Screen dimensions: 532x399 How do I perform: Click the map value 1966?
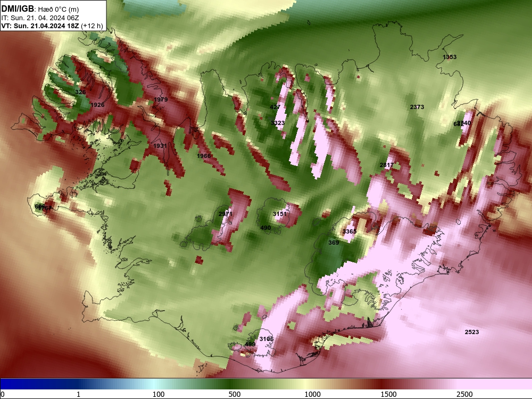204,156
